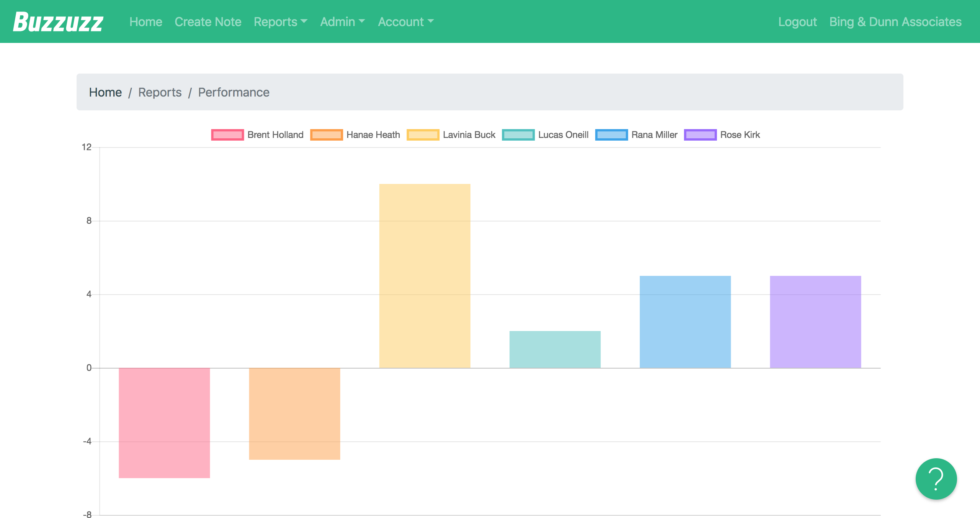The height and width of the screenshot is (518, 980).
Task: Click Rana Miller blue legend box
Action: [x=611, y=135]
